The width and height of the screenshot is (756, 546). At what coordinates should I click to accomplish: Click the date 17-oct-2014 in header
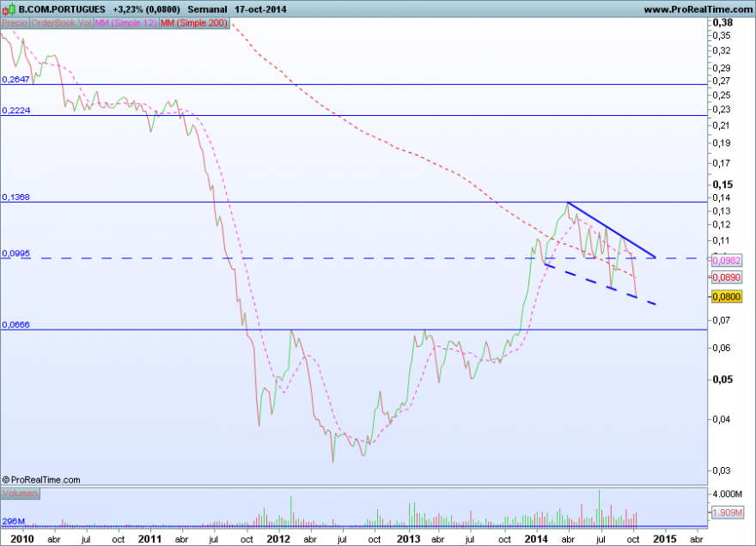tap(260, 9)
